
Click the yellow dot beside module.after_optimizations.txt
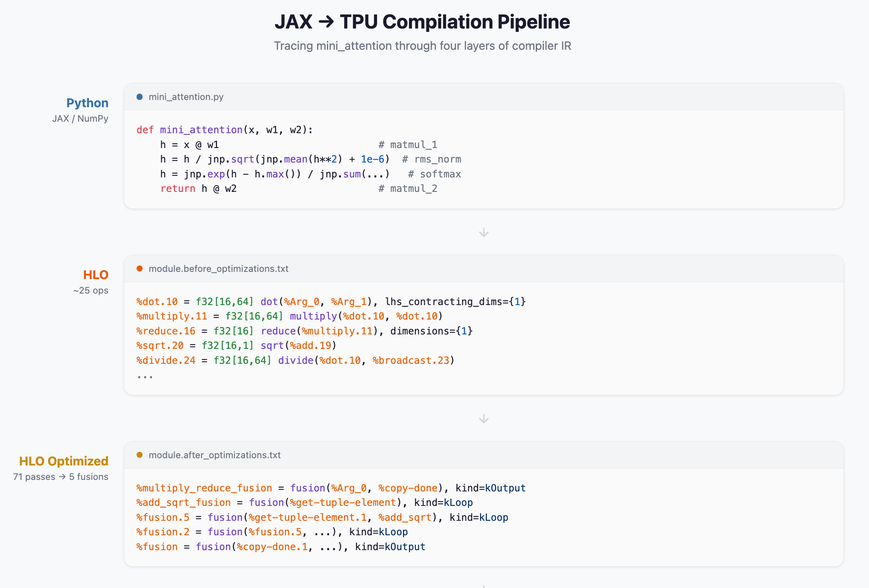coord(140,455)
